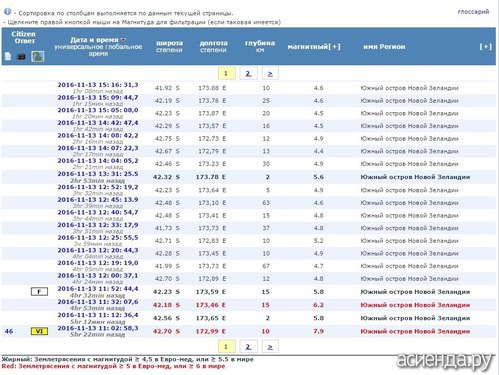The image size is (499, 375).
Task: Open earthquake 2016-11-13 12:33:17,9
Action: coord(98,225)
